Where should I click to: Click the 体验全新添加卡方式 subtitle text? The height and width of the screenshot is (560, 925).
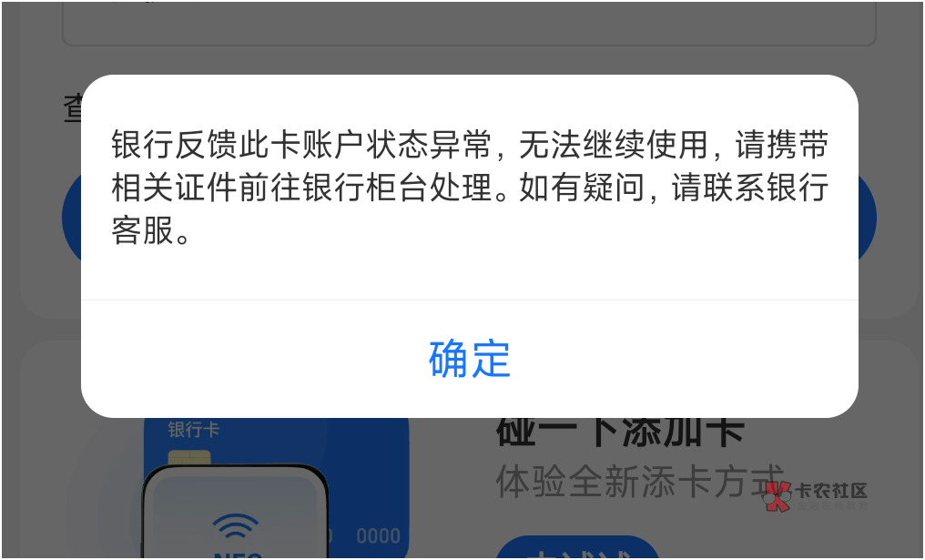click(640, 481)
